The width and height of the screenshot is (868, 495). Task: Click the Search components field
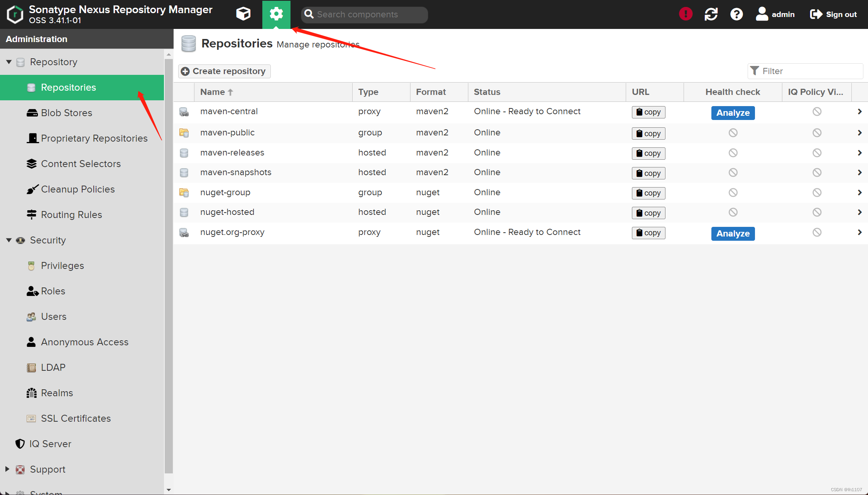tap(364, 15)
